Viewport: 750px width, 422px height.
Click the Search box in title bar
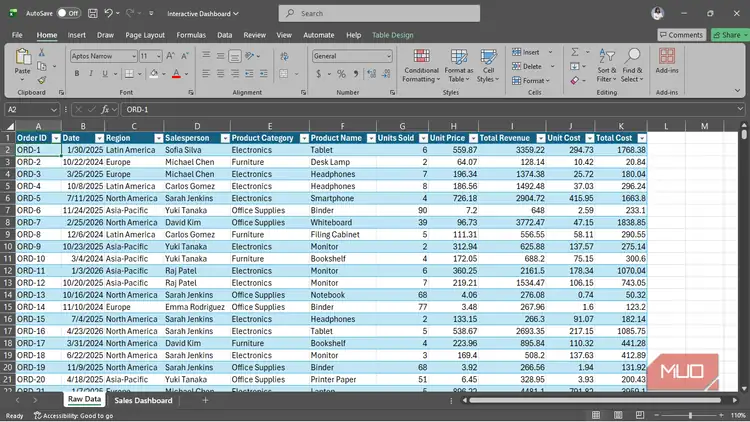coord(379,13)
